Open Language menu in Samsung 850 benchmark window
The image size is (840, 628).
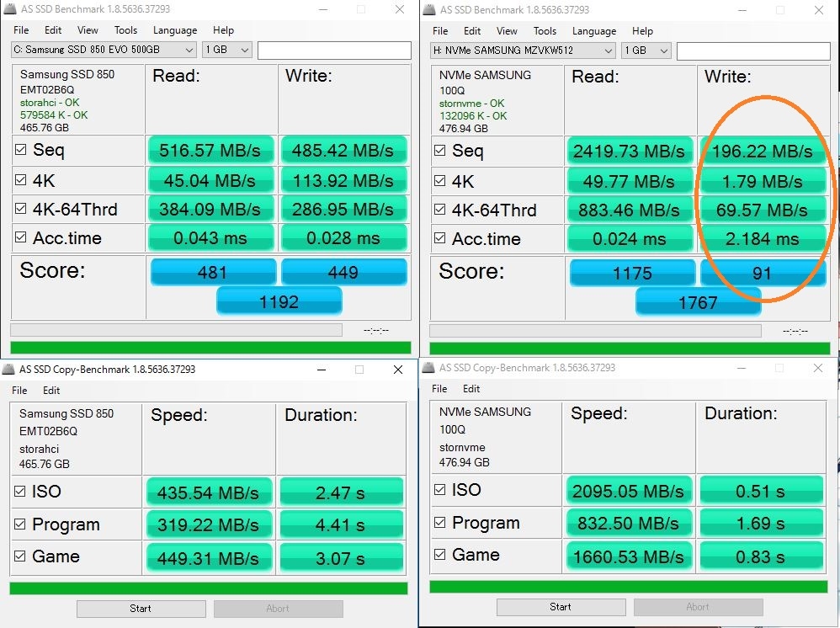click(175, 30)
